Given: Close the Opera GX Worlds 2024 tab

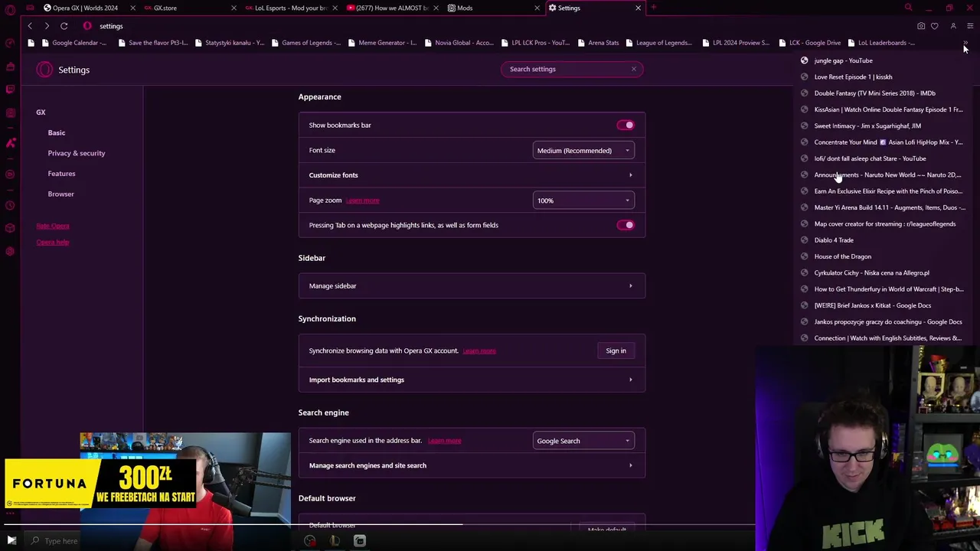Looking at the screenshot, I should 132,8.
